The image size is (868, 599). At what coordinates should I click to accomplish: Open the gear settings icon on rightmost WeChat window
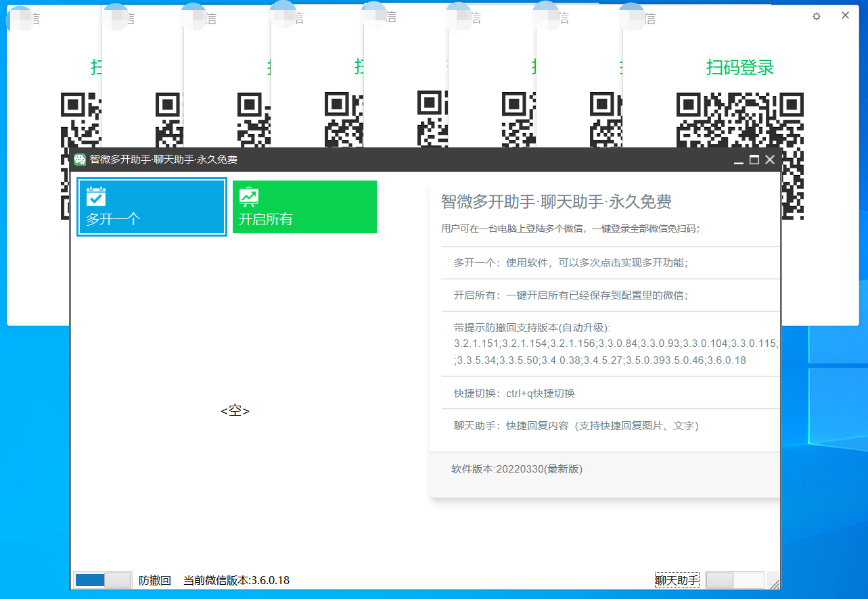[x=816, y=15]
